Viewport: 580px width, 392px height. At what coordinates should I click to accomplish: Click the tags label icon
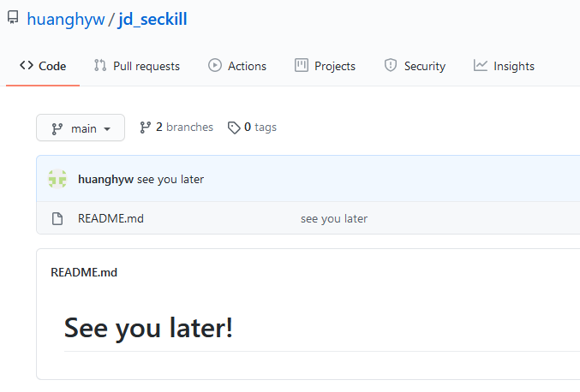click(234, 128)
